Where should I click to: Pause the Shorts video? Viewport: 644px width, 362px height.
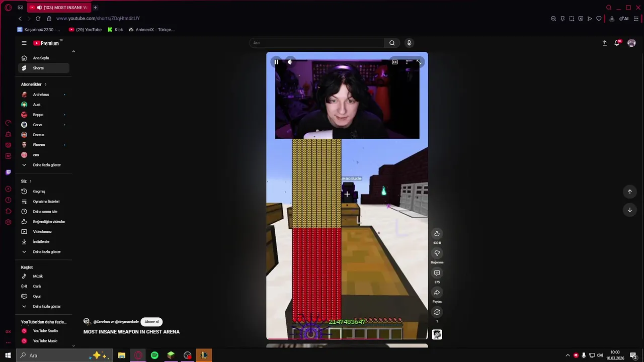tap(276, 62)
